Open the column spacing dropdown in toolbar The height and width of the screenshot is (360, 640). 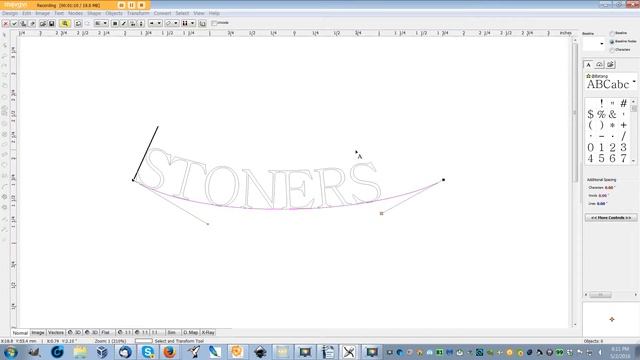click(189, 24)
